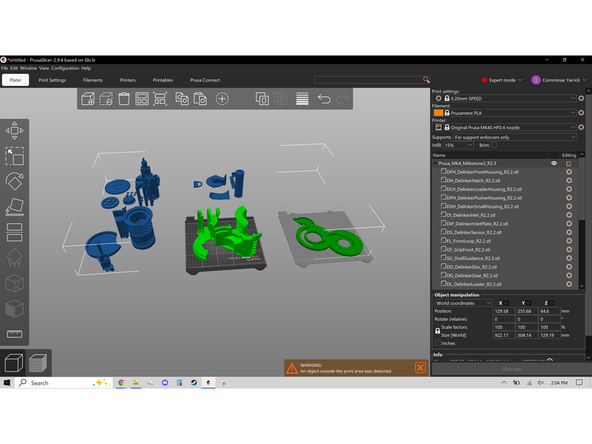Screen dimensions: 592x444
Task: Open the Printables tab
Action: 163,80
